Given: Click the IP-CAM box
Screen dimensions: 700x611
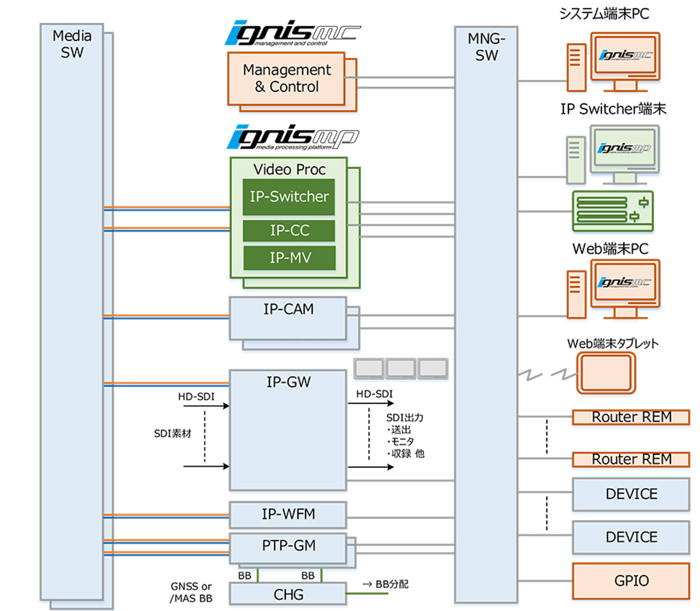Looking at the screenshot, I should point(287,317).
